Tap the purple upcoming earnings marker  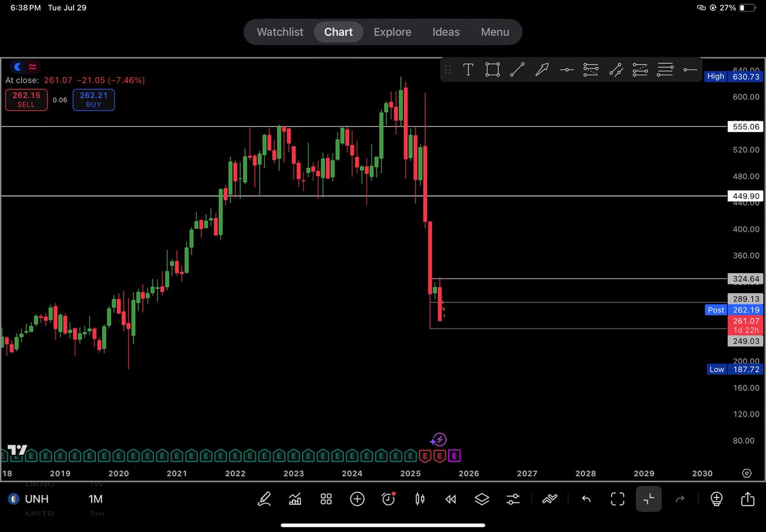click(x=454, y=455)
